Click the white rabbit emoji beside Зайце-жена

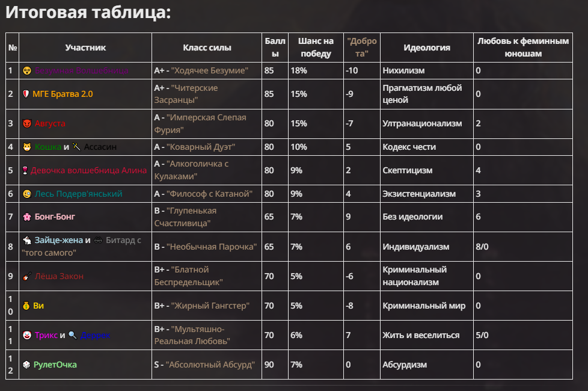[x=26, y=240]
